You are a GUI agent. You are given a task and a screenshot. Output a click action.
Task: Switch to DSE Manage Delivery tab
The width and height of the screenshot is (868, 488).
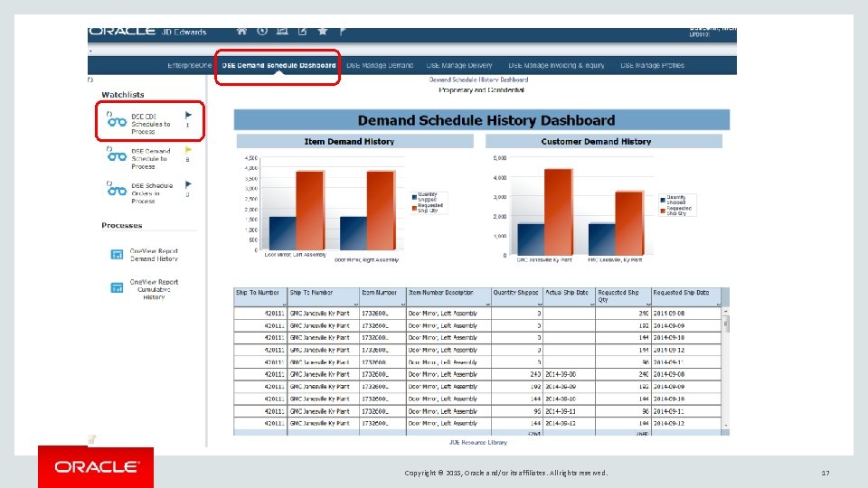(459, 65)
